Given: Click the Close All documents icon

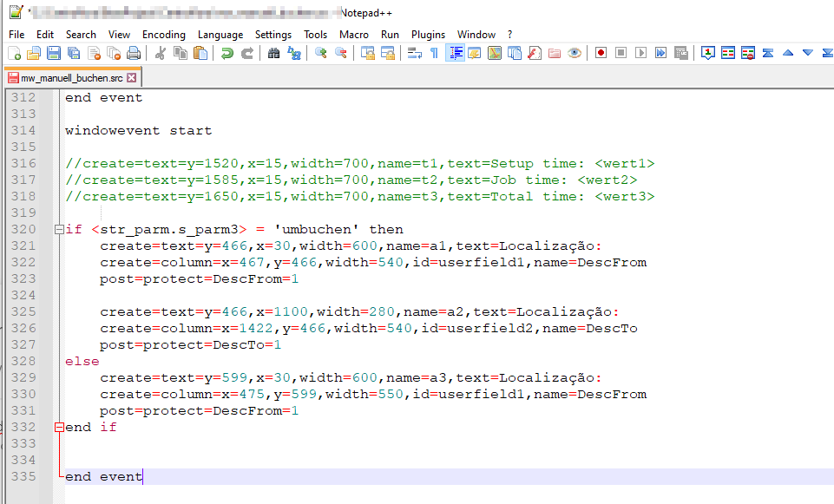Looking at the screenshot, I should (x=114, y=53).
